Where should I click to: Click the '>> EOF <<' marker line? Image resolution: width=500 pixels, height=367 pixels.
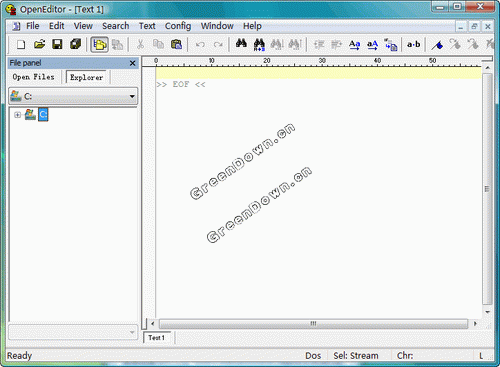click(x=181, y=84)
